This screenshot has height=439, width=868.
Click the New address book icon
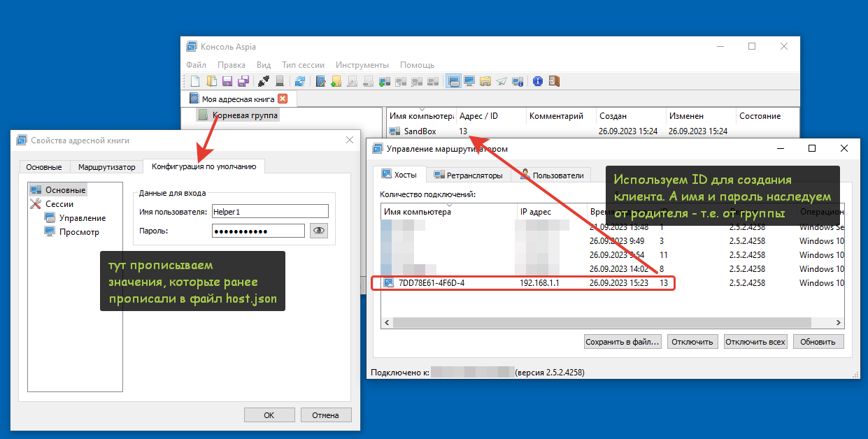pyautogui.click(x=195, y=81)
